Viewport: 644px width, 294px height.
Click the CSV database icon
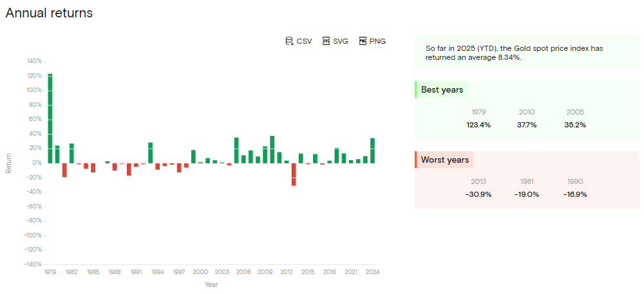289,41
